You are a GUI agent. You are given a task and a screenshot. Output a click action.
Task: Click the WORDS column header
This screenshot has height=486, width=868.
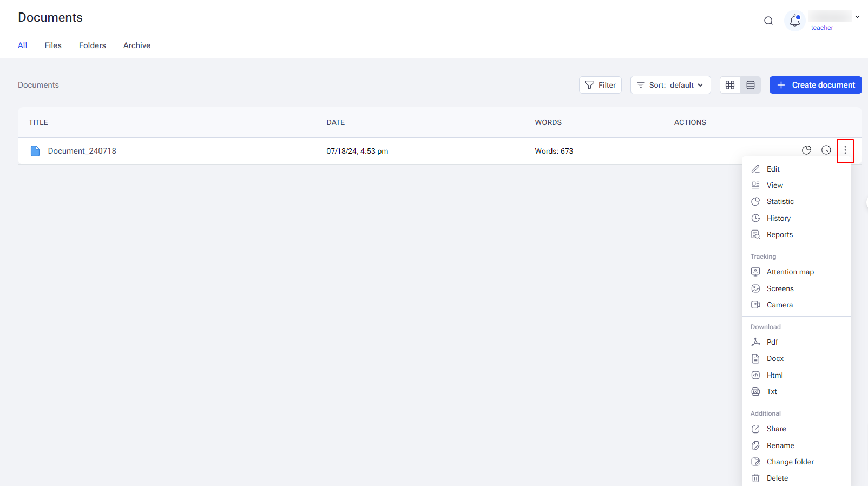click(548, 122)
